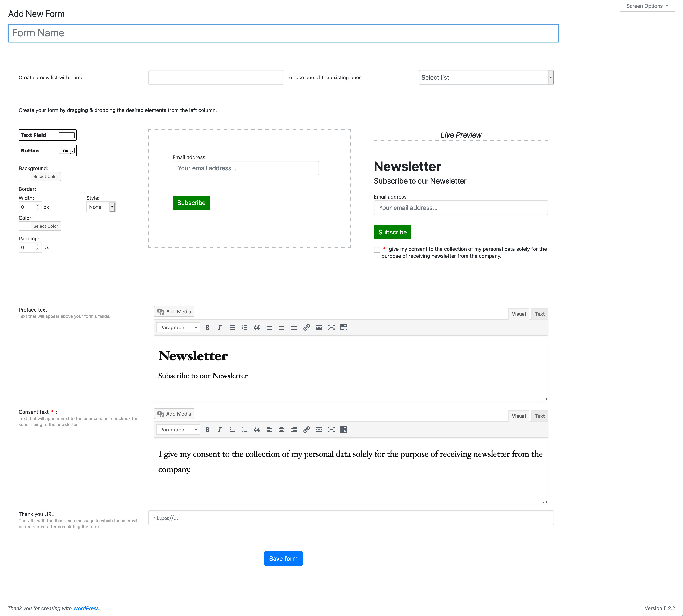Align right in Preface text editor
Image resolution: width=683 pixels, height=616 pixels.
coord(294,327)
